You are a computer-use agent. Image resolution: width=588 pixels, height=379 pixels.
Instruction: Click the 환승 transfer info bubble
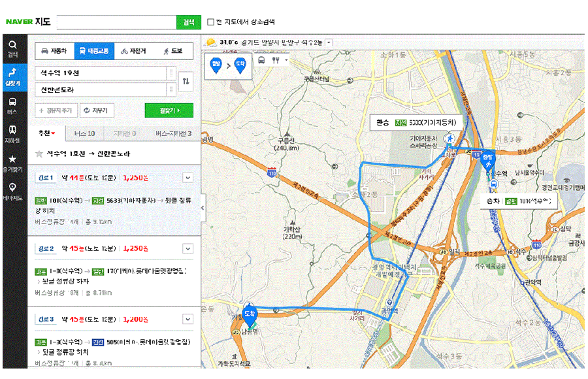[x=417, y=123]
